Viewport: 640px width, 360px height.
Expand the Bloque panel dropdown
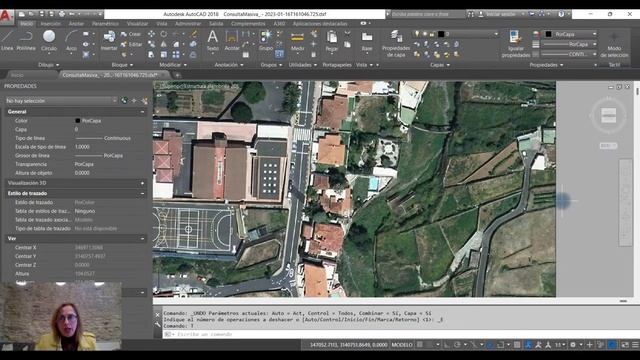point(122,65)
